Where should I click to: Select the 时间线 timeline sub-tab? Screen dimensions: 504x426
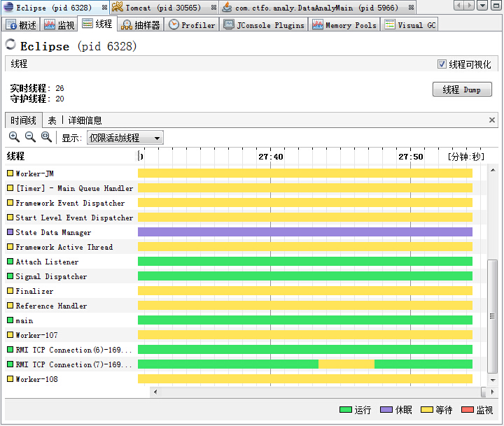point(23,120)
